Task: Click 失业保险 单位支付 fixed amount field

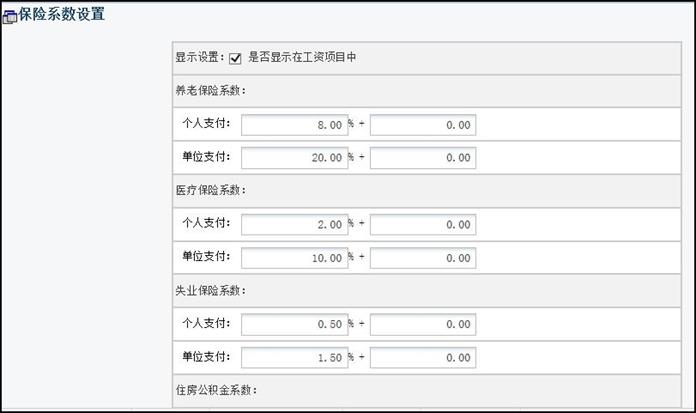Action: click(x=423, y=357)
